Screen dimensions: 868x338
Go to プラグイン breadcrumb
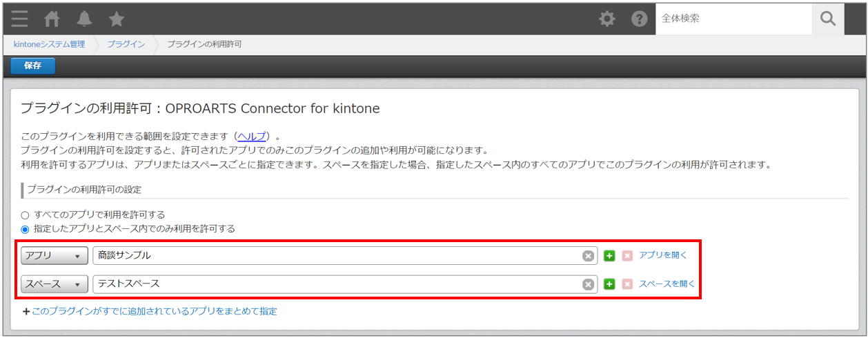[126, 44]
